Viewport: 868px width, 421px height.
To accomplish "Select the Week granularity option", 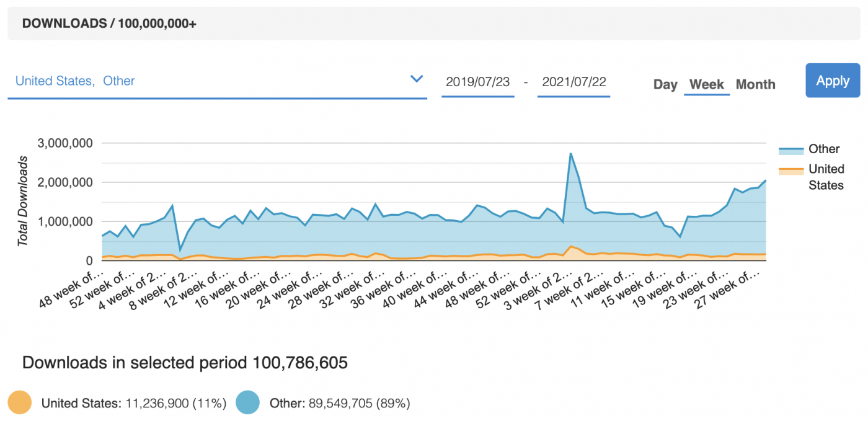I will coord(707,84).
